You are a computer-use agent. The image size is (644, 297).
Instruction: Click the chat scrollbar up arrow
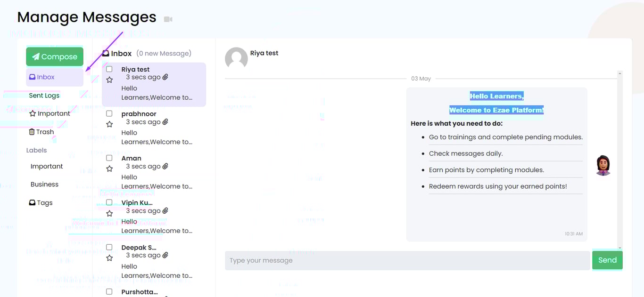click(x=620, y=73)
